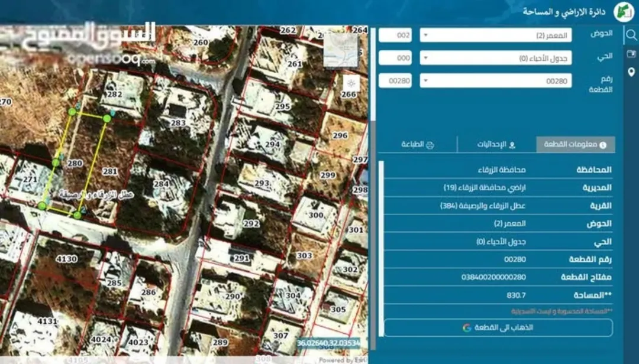Click the info icon on معلومات القطعة tab
639x364 pixels.
point(603,145)
